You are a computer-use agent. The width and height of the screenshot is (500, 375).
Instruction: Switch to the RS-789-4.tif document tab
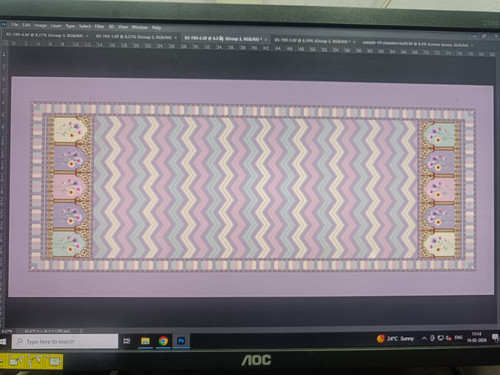coord(45,35)
